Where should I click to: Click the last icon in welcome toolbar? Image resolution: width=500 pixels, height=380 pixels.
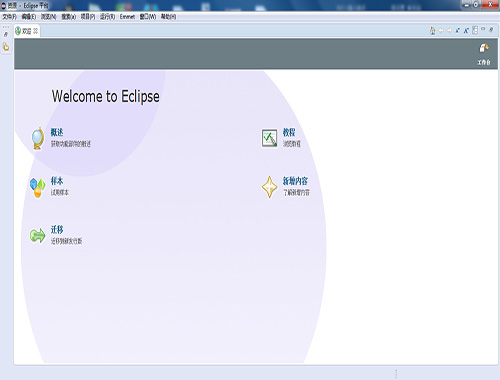[x=491, y=30]
